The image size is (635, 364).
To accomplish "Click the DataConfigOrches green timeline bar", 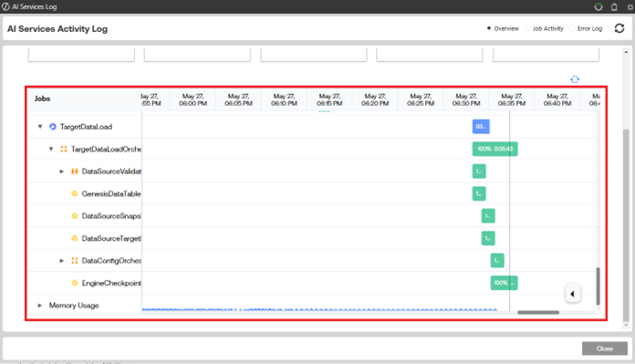I will [497, 260].
